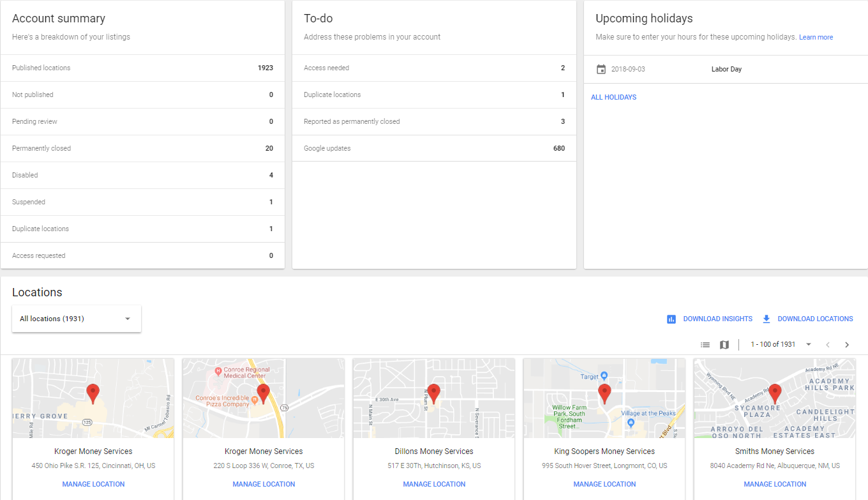Image resolution: width=868 pixels, height=500 pixels.
Task: Open the Google updates to-do item
Action: pyautogui.click(x=434, y=148)
